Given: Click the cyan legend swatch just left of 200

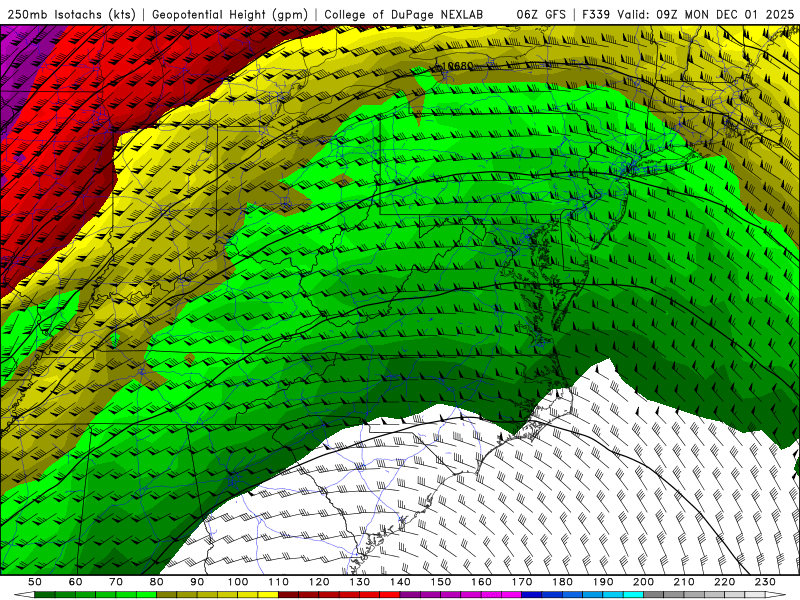Looking at the screenshot, I should [633, 595].
